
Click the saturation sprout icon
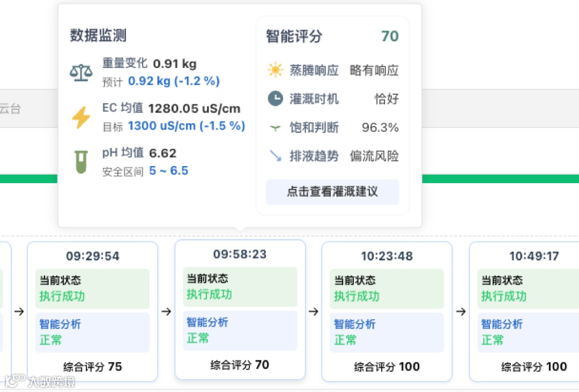pos(275,127)
